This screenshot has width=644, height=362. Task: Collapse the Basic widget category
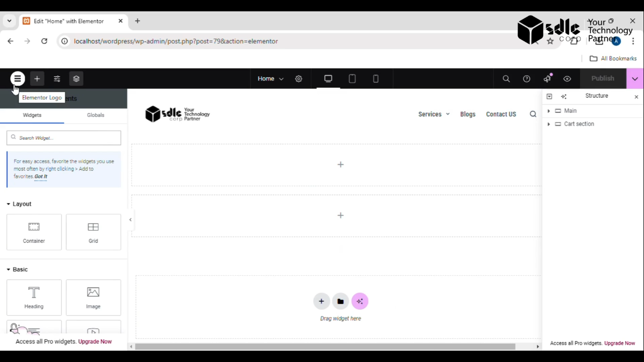pos(17,270)
